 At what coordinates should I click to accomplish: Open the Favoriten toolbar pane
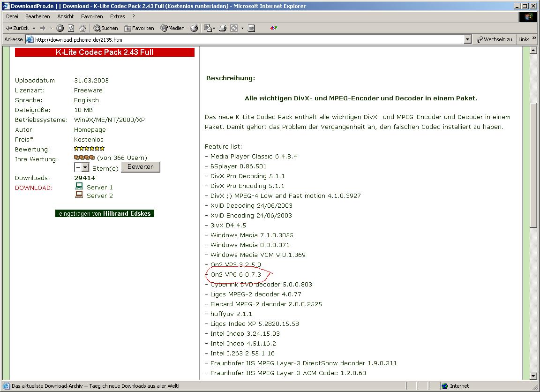139,28
